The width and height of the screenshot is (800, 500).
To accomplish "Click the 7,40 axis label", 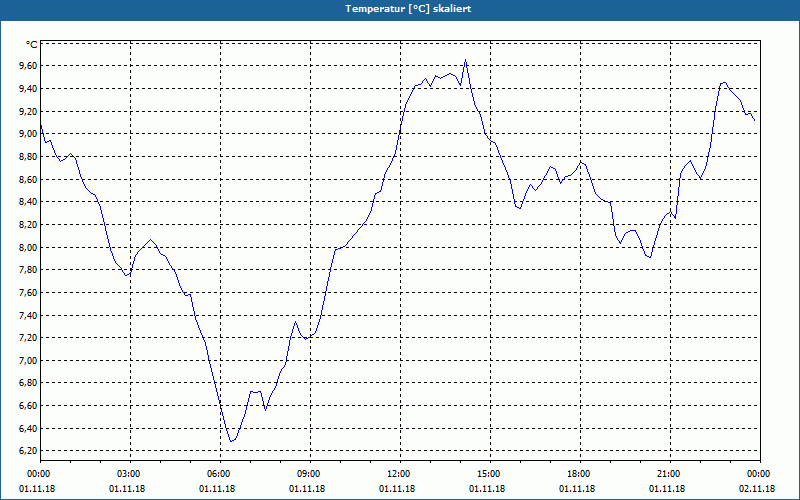I will [x=28, y=315].
